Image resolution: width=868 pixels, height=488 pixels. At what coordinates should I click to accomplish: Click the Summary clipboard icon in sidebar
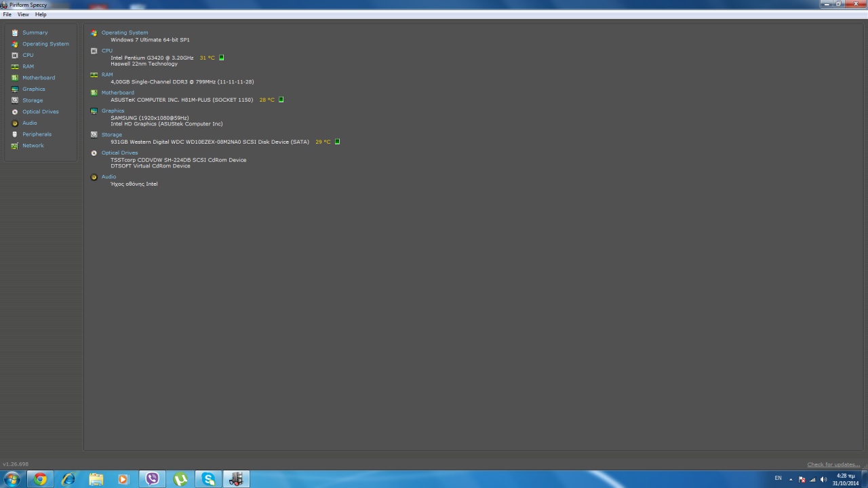coord(15,33)
